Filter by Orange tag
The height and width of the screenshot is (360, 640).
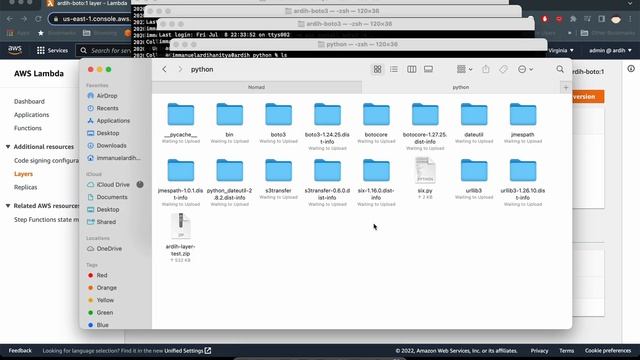tap(102, 288)
